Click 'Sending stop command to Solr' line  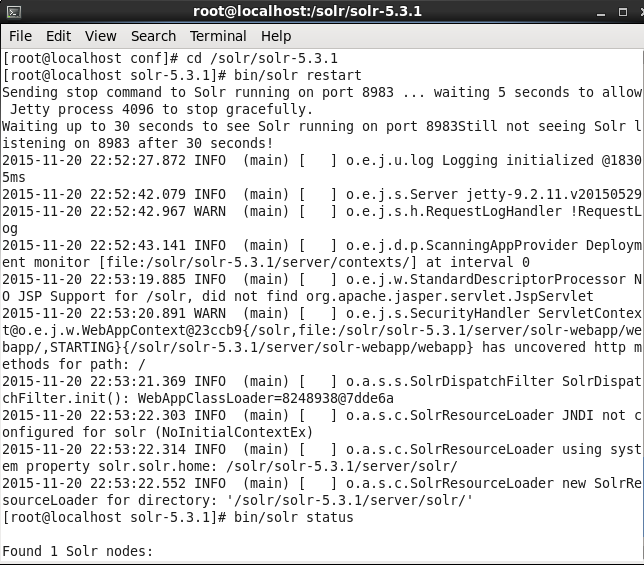pos(322,92)
